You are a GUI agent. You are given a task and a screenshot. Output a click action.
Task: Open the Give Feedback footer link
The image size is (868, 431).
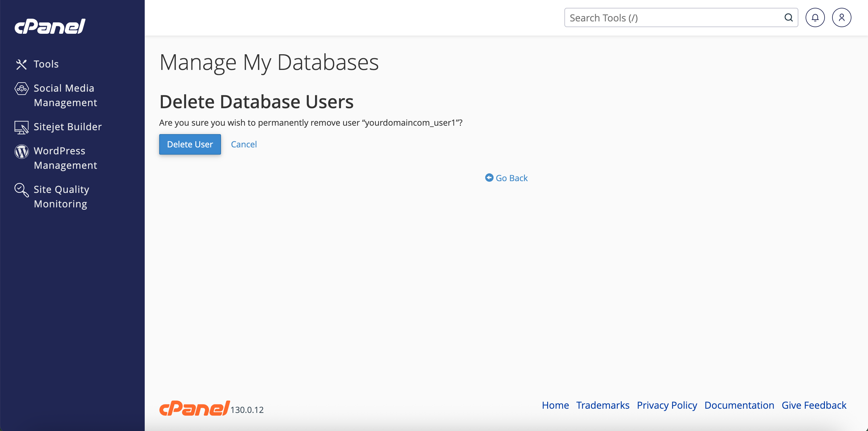(x=814, y=405)
